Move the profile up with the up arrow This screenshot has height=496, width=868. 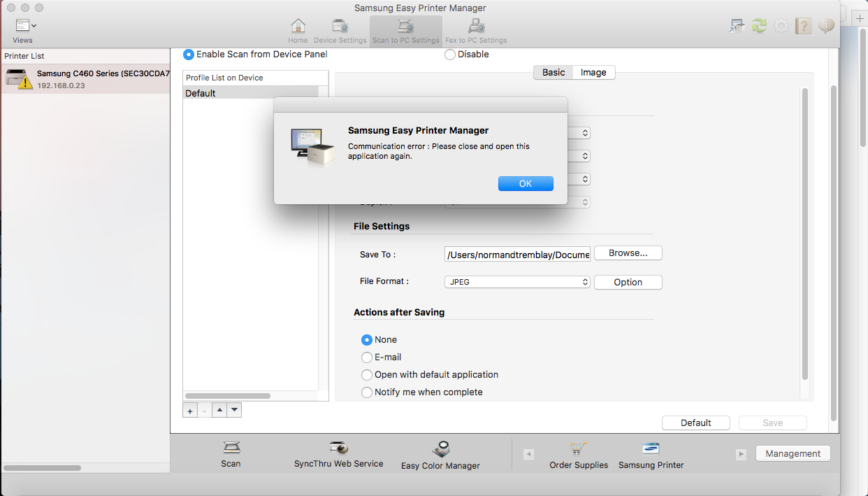(x=219, y=411)
